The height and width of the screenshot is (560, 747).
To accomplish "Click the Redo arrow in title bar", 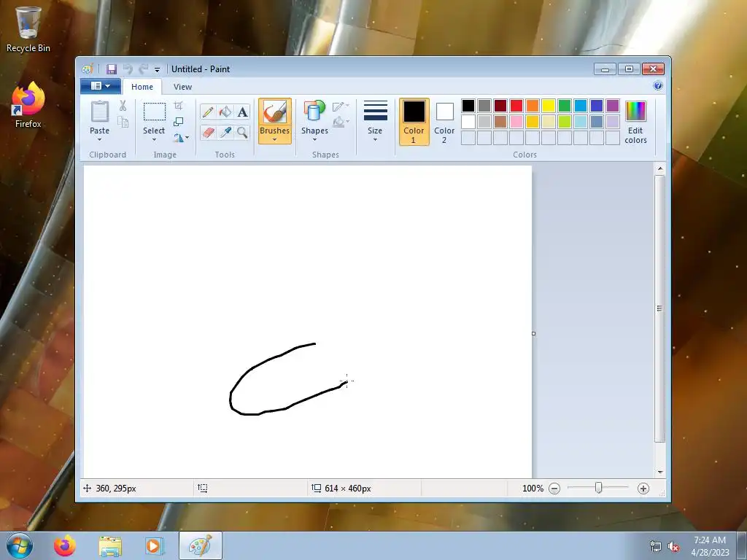I will pos(143,69).
